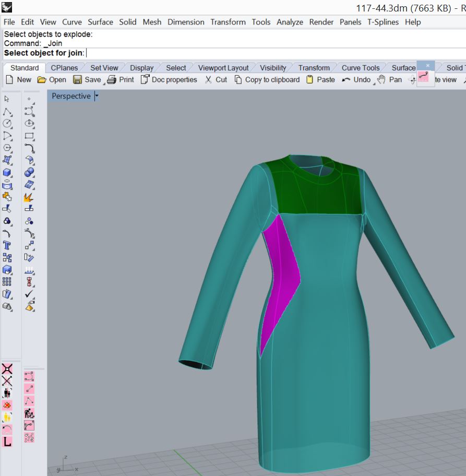466x476 pixels.
Task: Activate the Text object tool
Action: tap(7, 245)
